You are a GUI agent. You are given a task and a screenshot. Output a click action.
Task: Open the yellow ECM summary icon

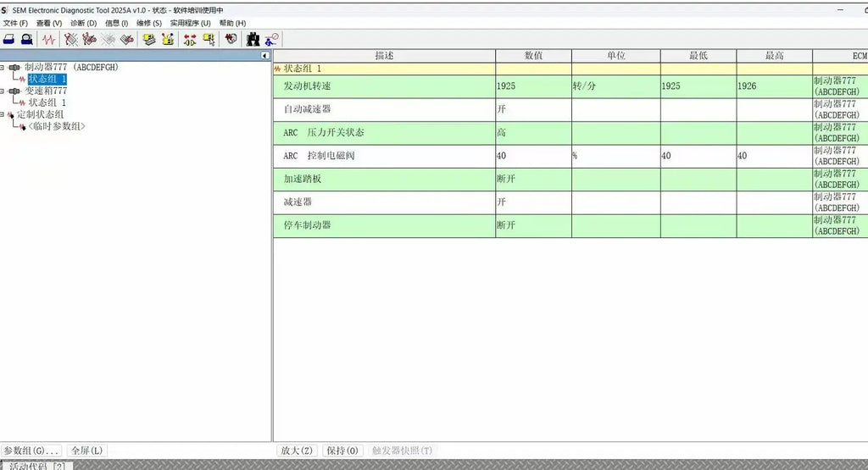[x=149, y=39]
